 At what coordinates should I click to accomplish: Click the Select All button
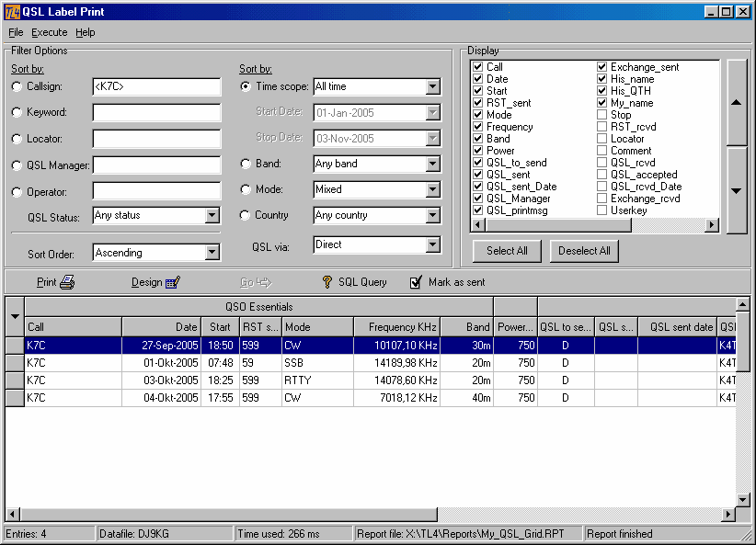tap(507, 251)
